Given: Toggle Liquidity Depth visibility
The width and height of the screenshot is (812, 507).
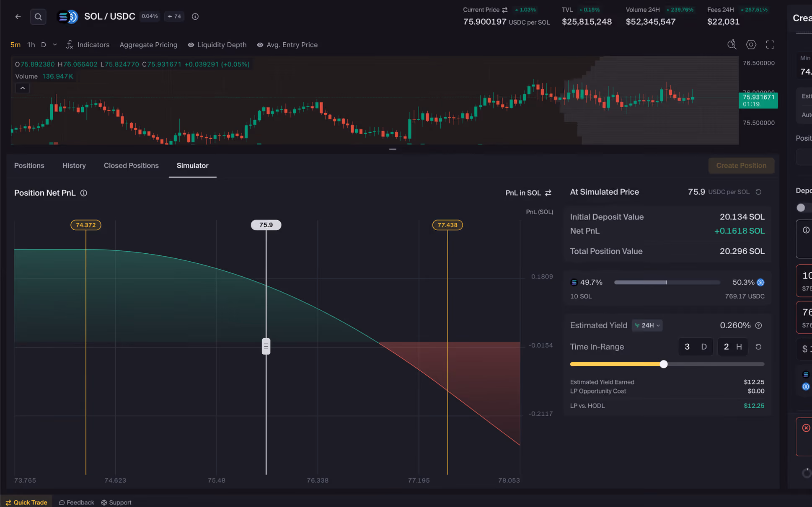Looking at the screenshot, I should pyautogui.click(x=217, y=45).
